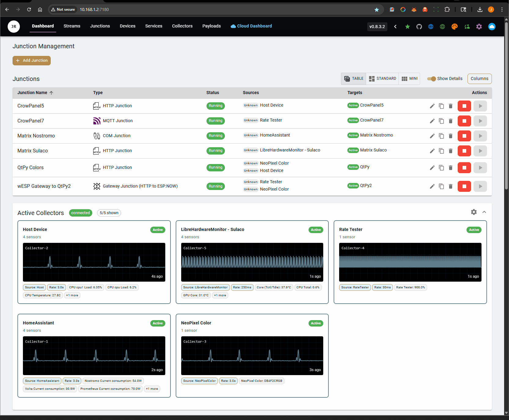Click 'CPU Temperature: 27.8C' chip
The height and width of the screenshot is (420, 509).
pos(43,295)
